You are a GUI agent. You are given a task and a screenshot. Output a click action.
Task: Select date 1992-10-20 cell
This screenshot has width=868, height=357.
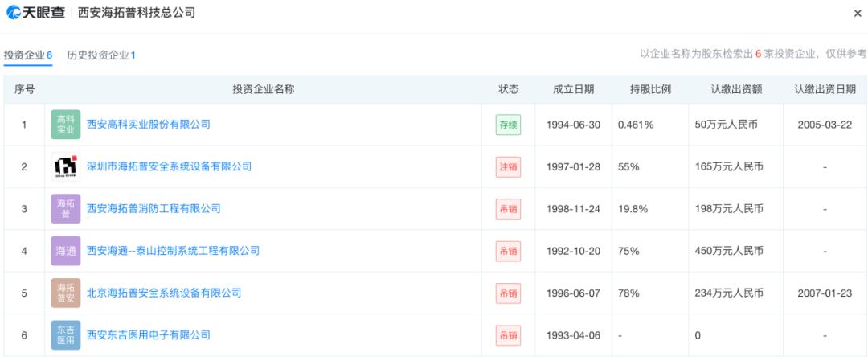click(573, 251)
